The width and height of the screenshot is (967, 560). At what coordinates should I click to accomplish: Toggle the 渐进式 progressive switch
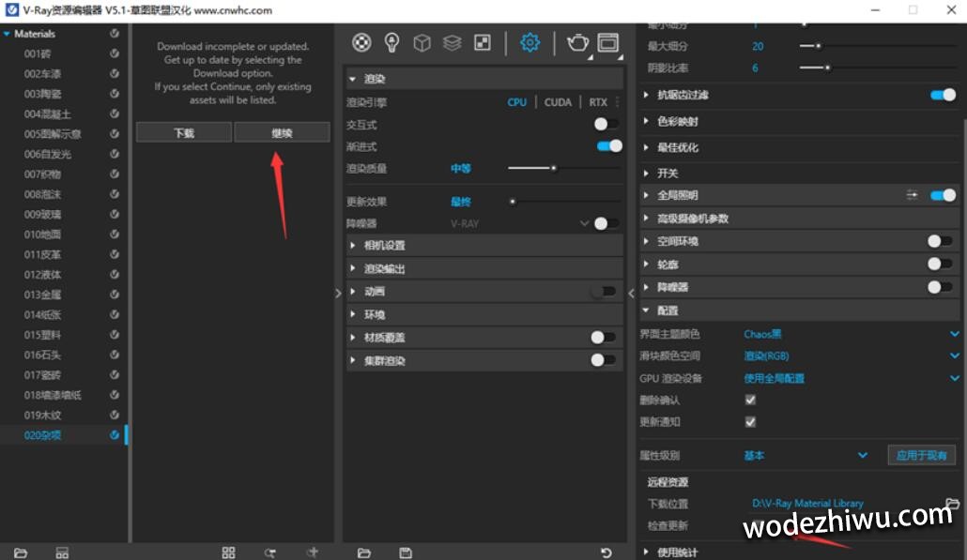(x=609, y=146)
